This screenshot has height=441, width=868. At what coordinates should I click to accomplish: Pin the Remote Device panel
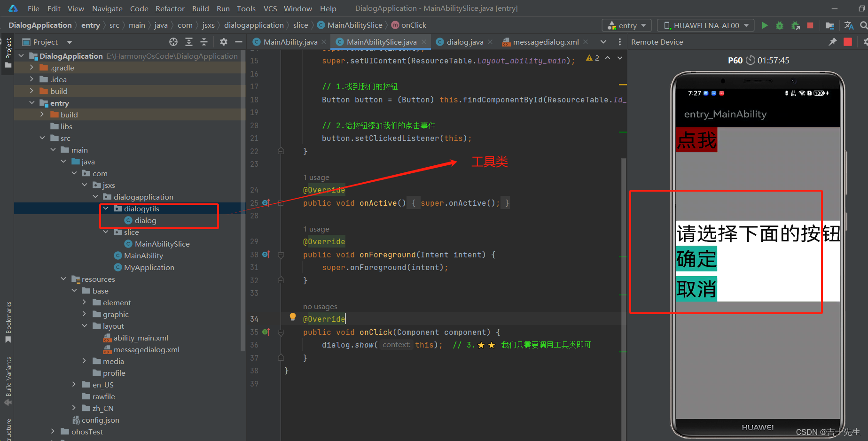click(x=832, y=42)
